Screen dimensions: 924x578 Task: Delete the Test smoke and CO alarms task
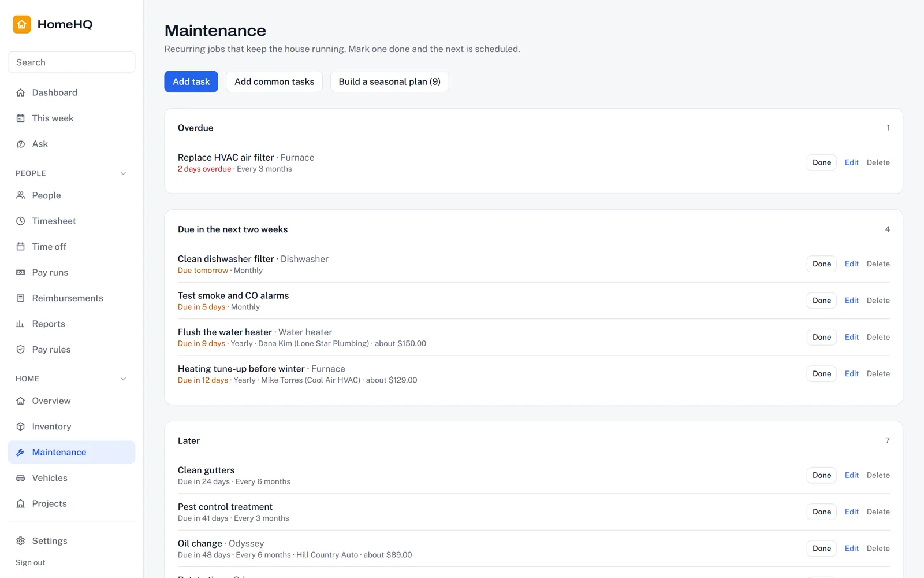(x=878, y=301)
